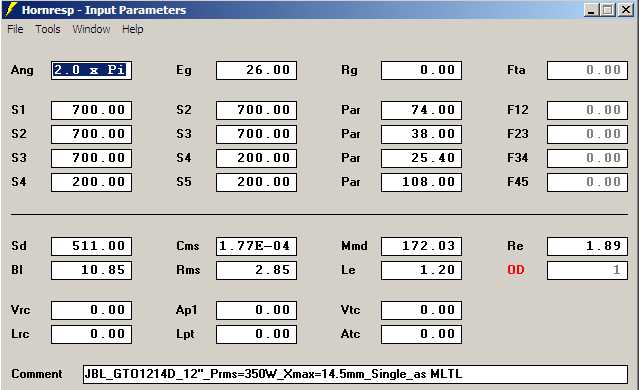639x390 pixels.
Task: Click the Re field with 1.89
Action: click(x=587, y=246)
